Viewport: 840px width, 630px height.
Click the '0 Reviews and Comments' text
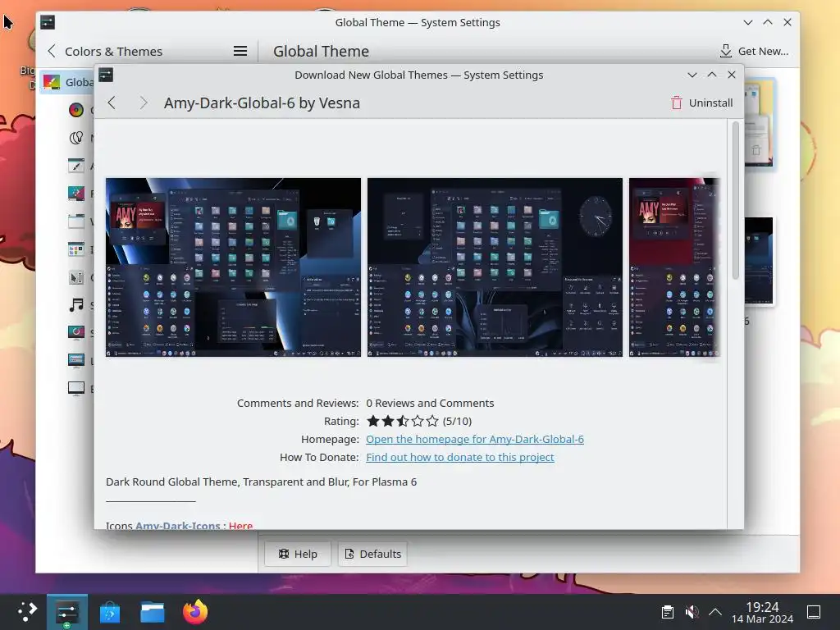click(x=430, y=403)
